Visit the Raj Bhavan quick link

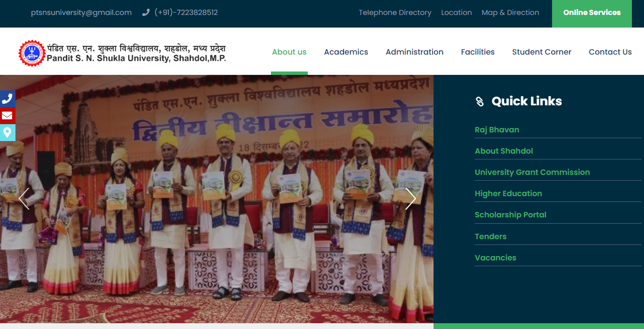[x=497, y=129]
